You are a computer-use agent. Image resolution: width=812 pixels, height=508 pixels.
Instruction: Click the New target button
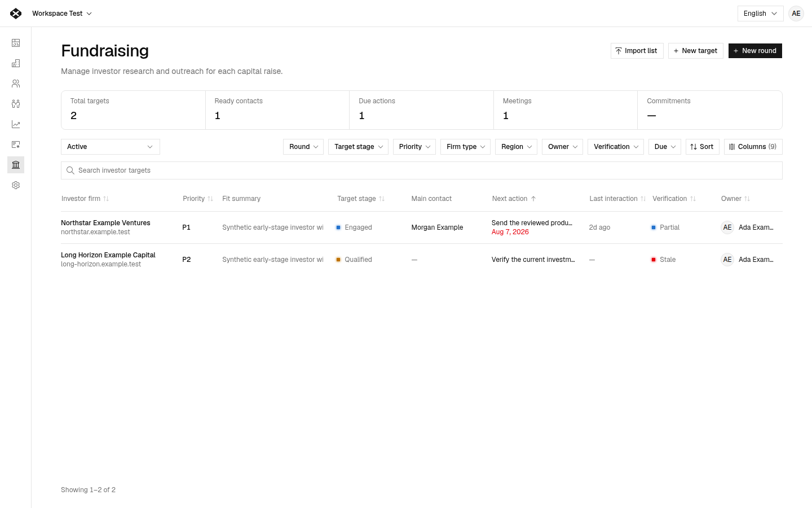(x=696, y=51)
